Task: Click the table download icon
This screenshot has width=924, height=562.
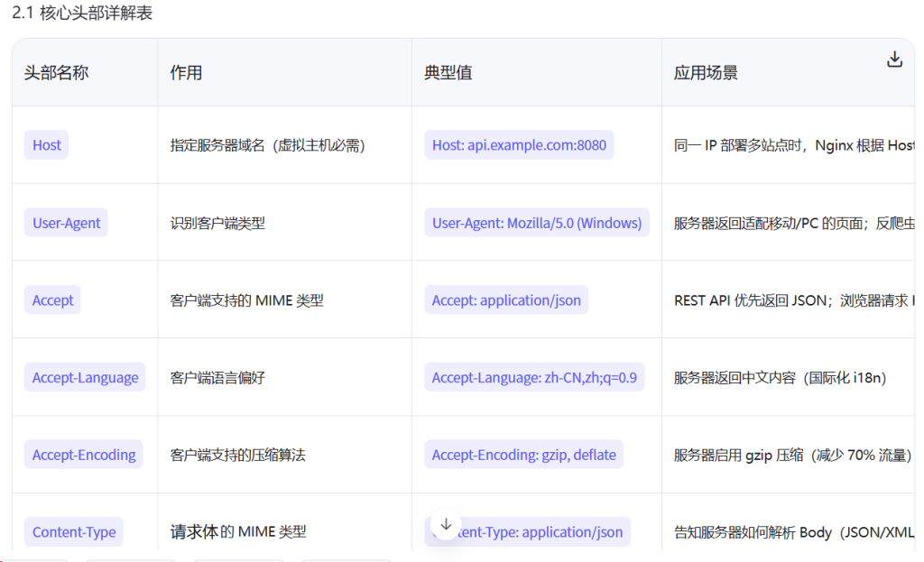Action: click(x=894, y=60)
